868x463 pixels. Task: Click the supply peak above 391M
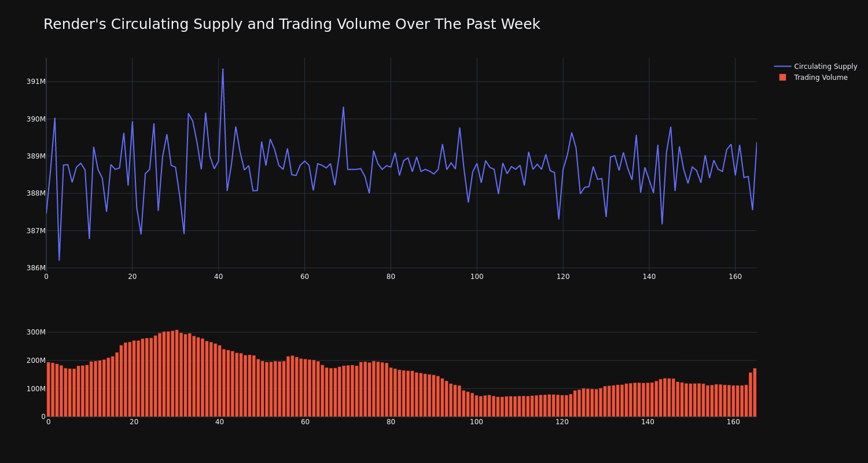tap(223, 69)
